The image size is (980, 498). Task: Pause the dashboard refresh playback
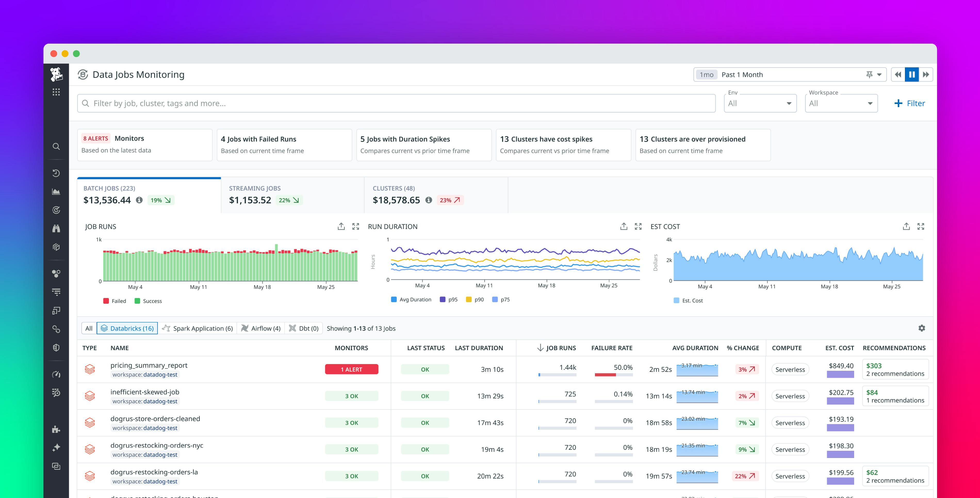point(911,74)
